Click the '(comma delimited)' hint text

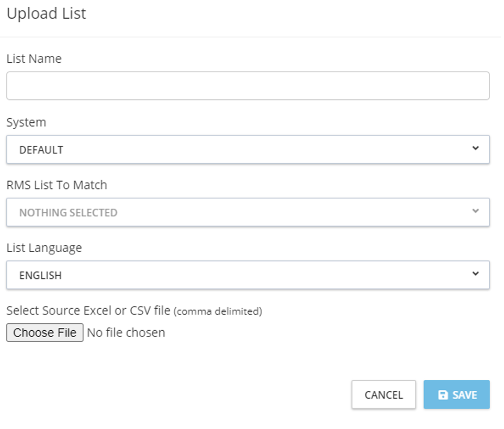coord(218,312)
